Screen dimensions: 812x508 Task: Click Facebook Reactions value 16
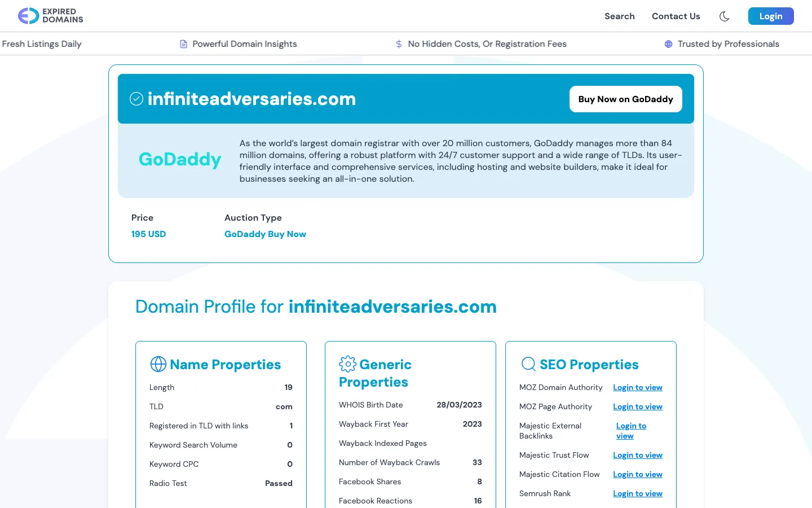tap(478, 501)
